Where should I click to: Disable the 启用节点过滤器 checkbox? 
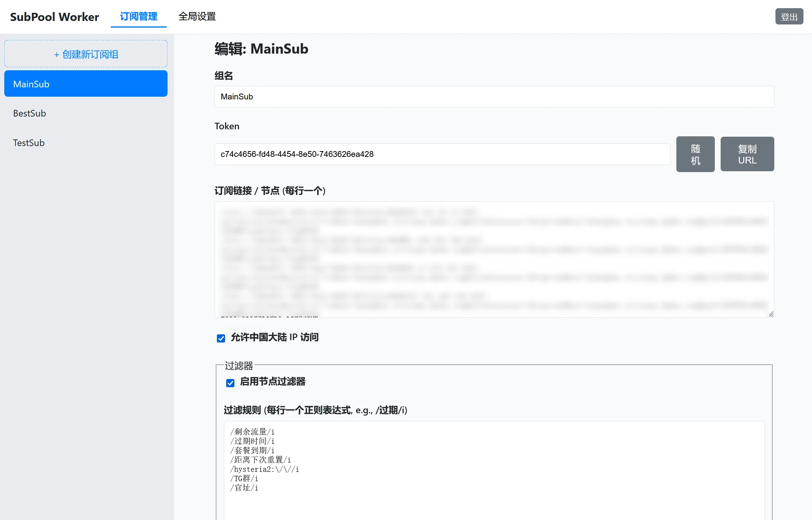click(x=230, y=383)
